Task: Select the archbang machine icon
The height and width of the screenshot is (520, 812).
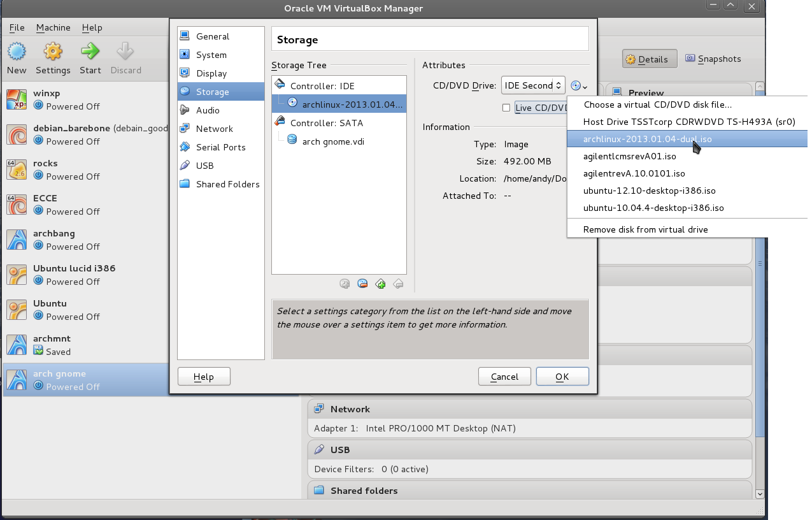Action: [17, 240]
